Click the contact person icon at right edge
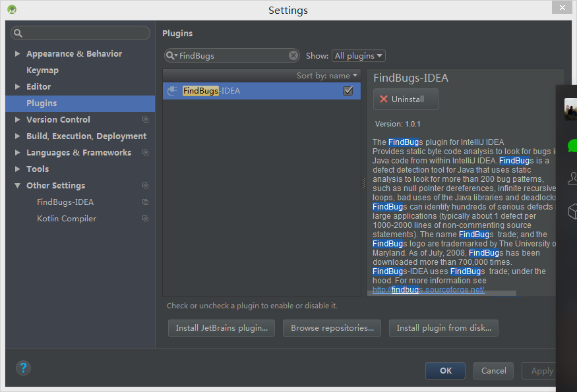 [x=572, y=178]
